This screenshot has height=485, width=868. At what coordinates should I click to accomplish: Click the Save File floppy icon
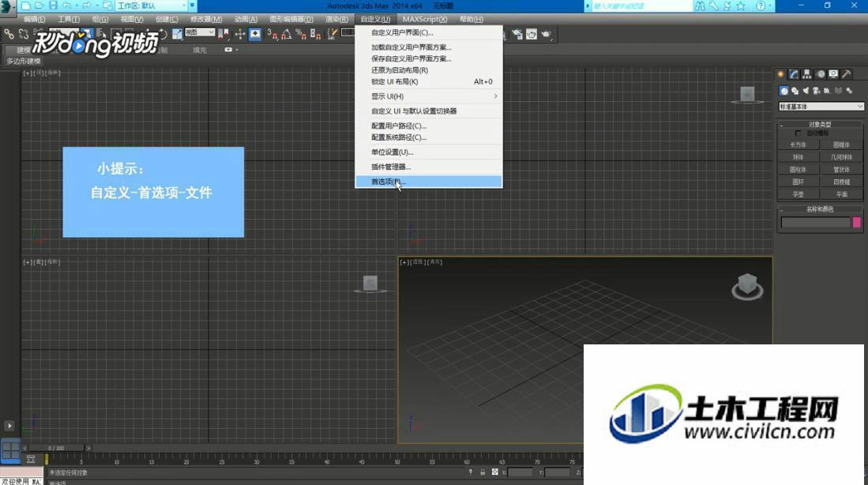point(53,6)
